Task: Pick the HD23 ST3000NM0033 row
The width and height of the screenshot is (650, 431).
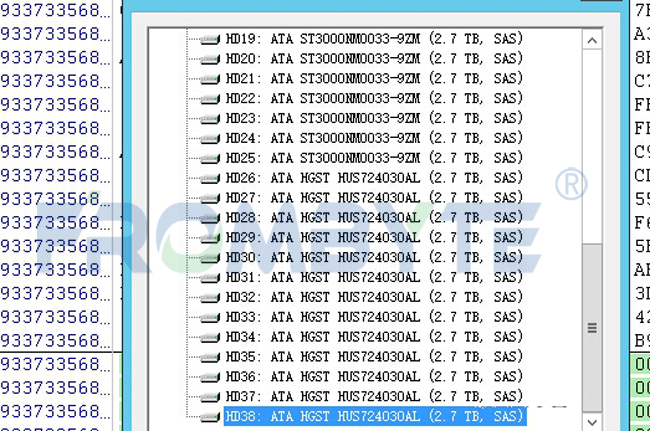Action: (374, 118)
